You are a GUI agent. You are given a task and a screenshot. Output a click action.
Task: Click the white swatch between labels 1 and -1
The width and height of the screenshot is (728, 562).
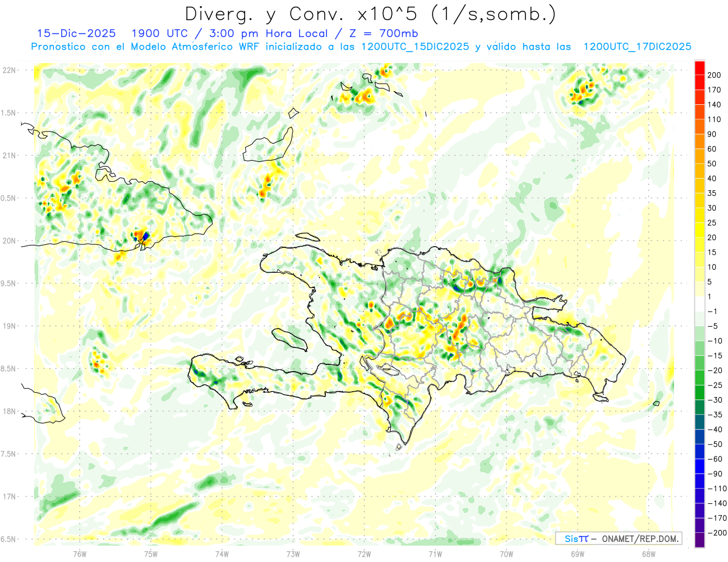pyautogui.click(x=699, y=304)
